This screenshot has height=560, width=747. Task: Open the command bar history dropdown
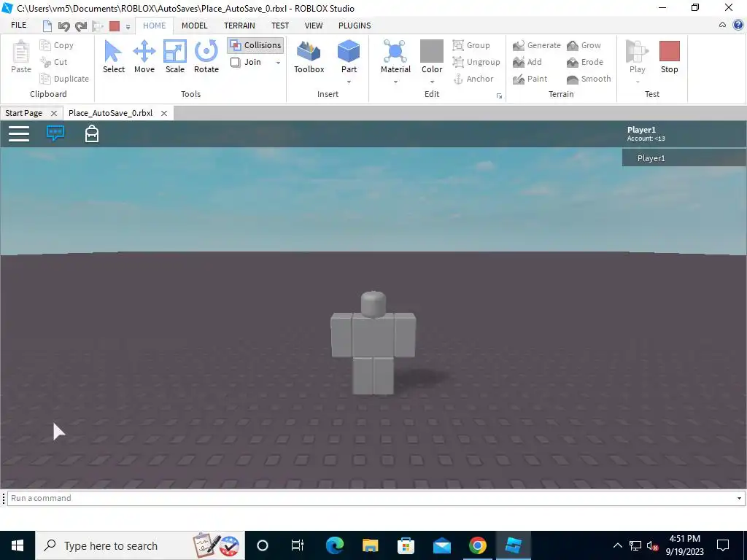coord(739,498)
